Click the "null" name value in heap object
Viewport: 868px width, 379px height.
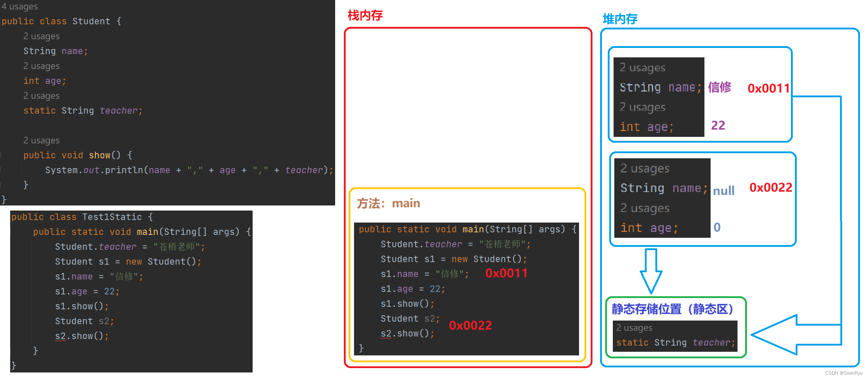coord(723,191)
